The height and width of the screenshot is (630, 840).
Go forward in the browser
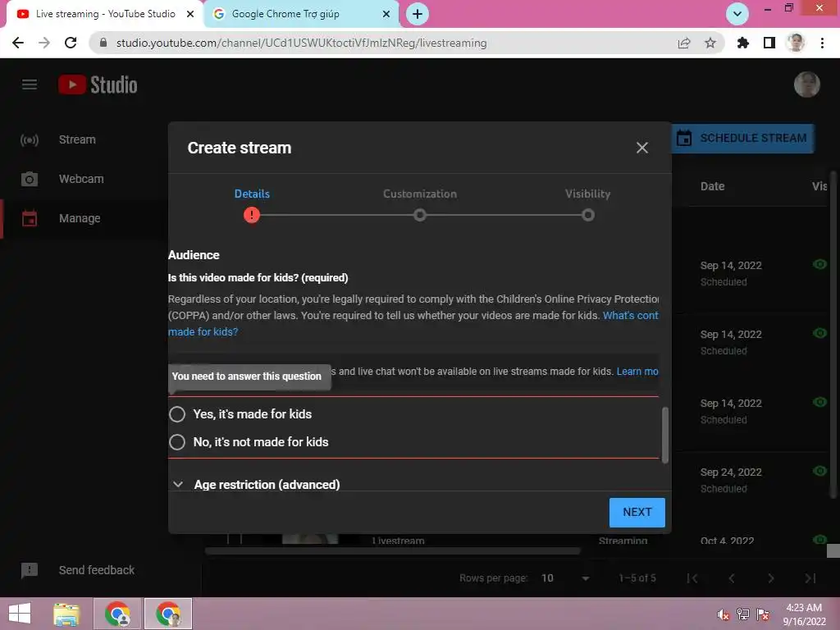click(x=44, y=43)
